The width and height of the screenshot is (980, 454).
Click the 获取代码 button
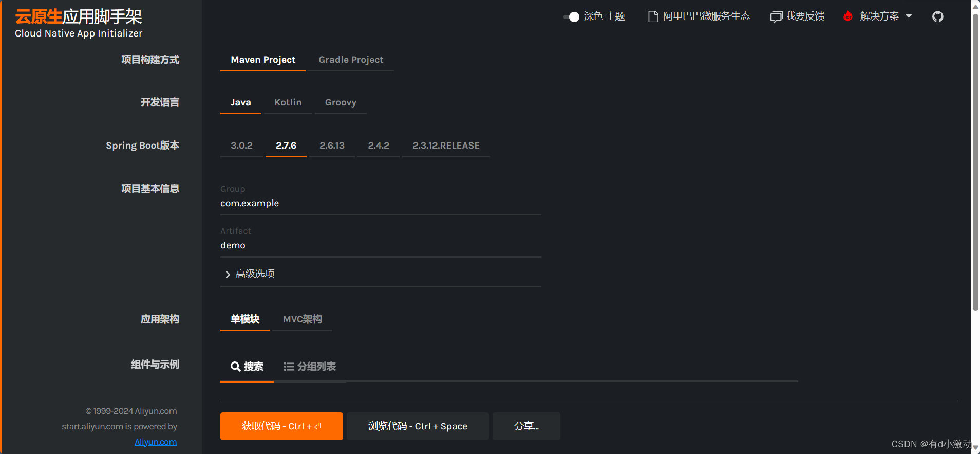coord(281,426)
